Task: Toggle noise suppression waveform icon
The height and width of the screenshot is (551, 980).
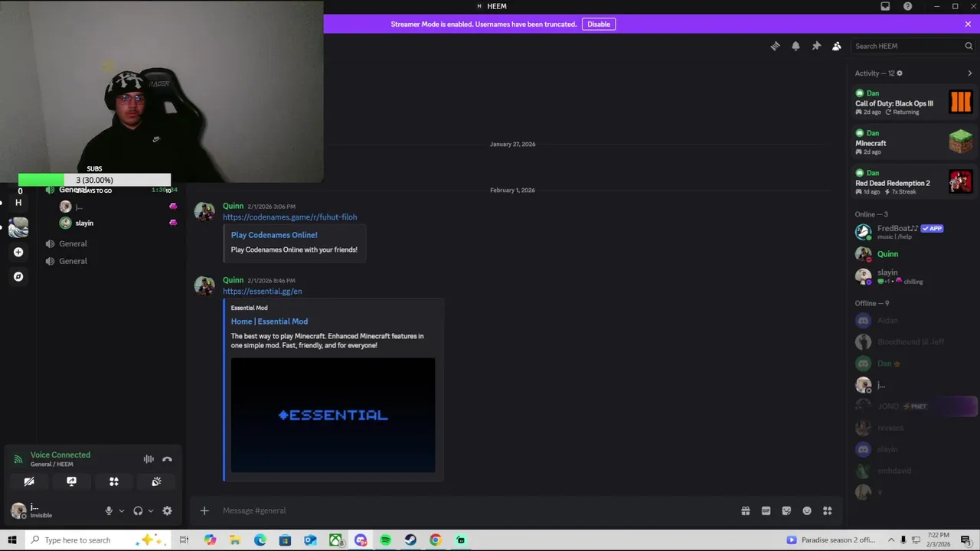Action: coord(149,459)
